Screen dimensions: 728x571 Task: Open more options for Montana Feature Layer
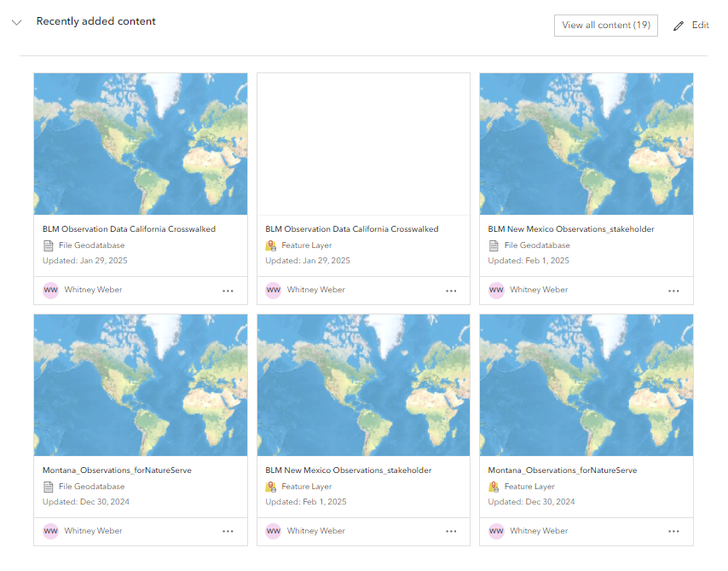673,532
